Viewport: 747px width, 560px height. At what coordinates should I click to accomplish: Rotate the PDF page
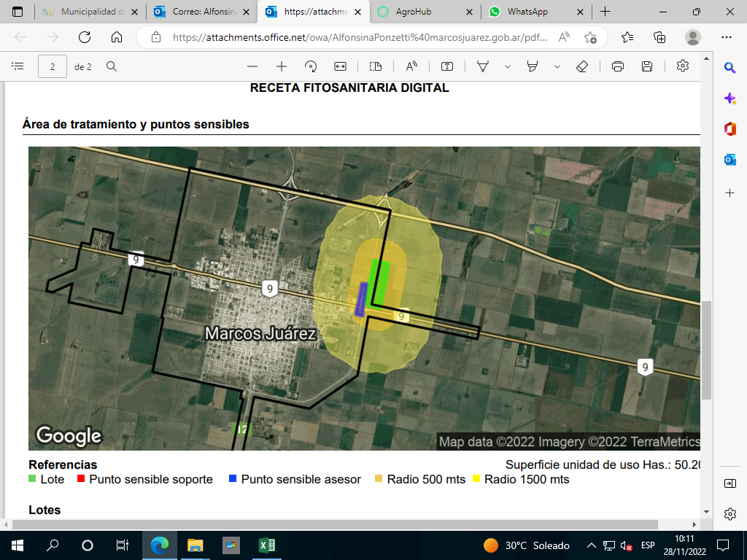click(311, 66)
